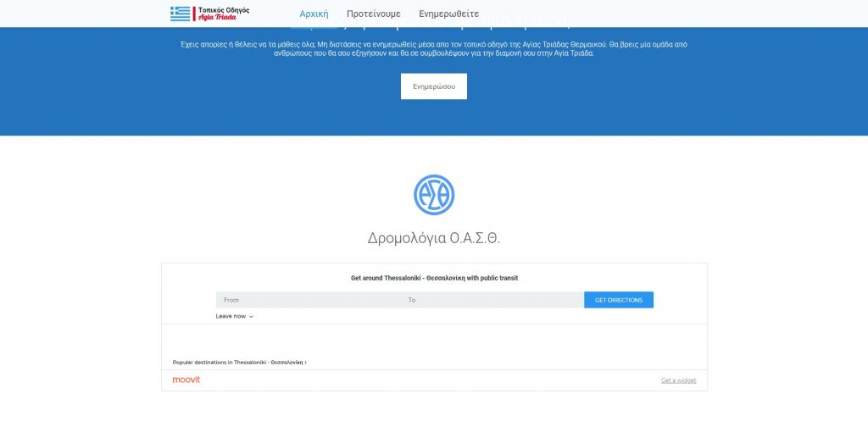Click the round blue ΟΑΣΘ logo
This screenshot has height=427, width=868.
(434, 195)
